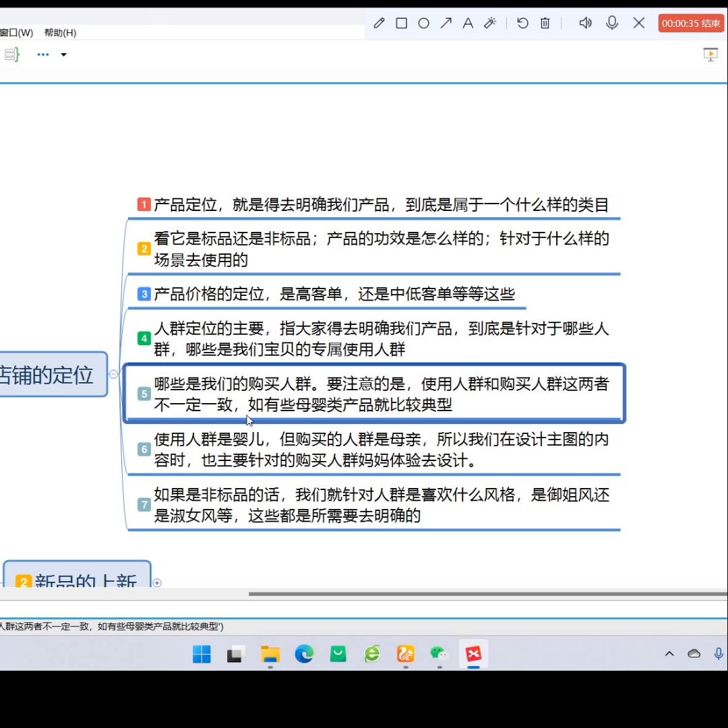Select the Text annotation tool
Viewport: 728px width, 728px height.
468,23
